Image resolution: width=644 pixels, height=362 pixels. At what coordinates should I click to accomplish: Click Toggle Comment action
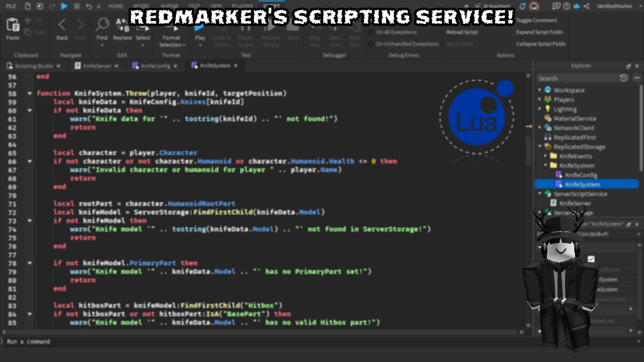[x=537, y=20]
